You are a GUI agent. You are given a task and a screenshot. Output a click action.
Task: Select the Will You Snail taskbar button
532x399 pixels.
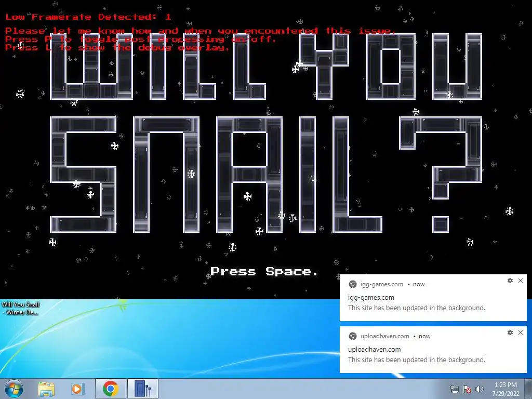143,389
